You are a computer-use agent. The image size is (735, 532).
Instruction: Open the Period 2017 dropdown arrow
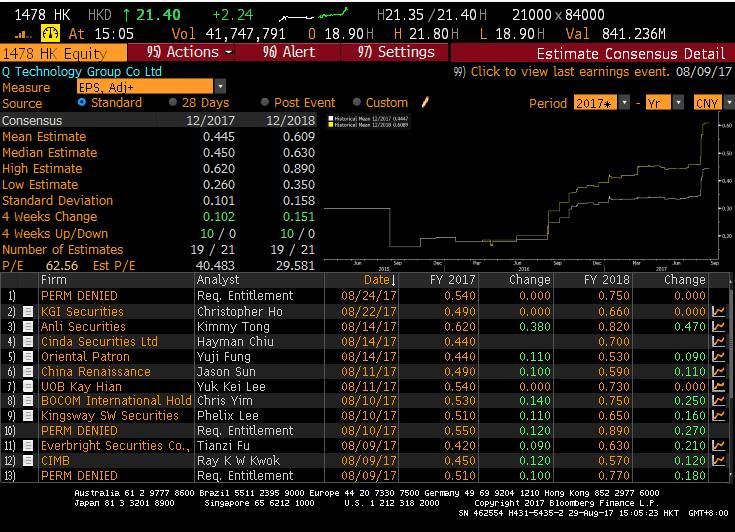tap(624, 103)
